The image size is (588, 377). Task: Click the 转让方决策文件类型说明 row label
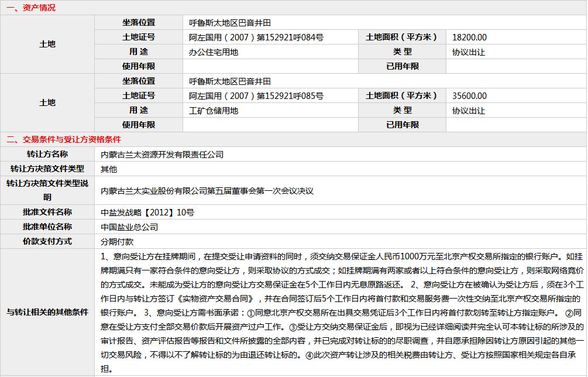click(47, 190)
